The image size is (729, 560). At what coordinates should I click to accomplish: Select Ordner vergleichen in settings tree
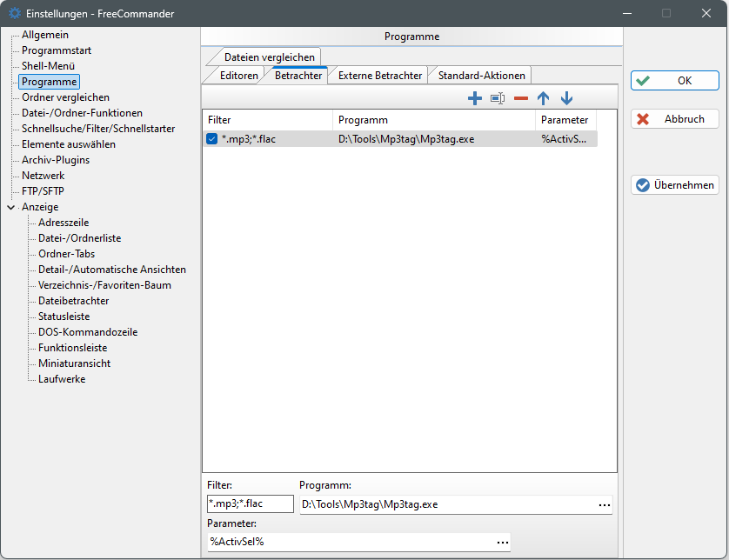click(x=65, y=97)
